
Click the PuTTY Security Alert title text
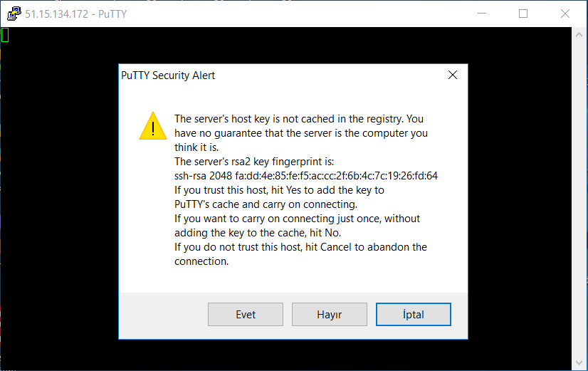[168, 75]
